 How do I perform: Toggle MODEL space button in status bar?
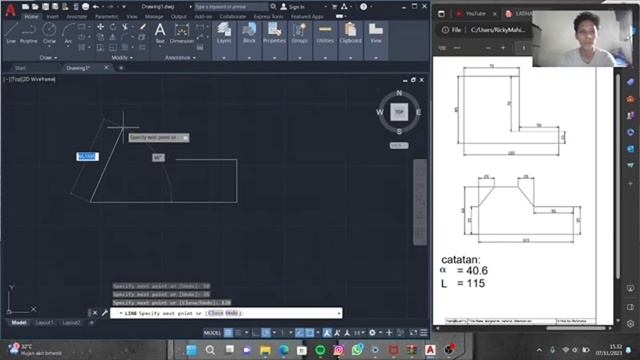212,333
